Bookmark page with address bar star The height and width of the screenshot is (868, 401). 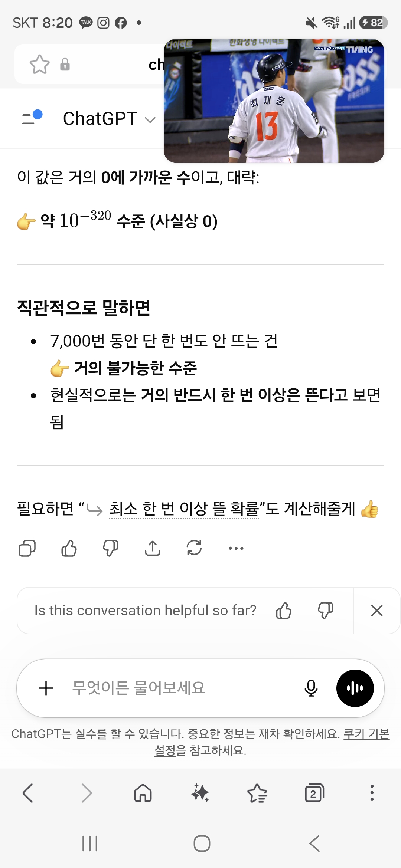pos(40,65)
